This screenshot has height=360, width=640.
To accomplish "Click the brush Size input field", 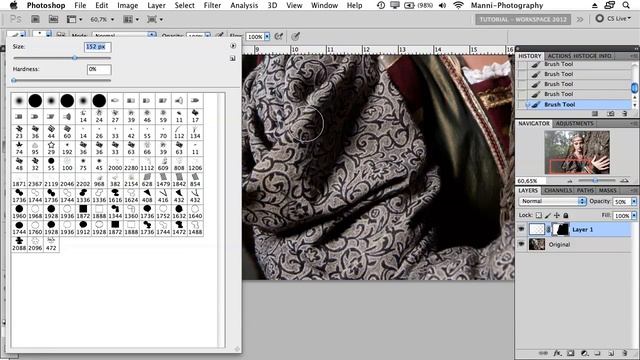I will (x=97, y=47).
